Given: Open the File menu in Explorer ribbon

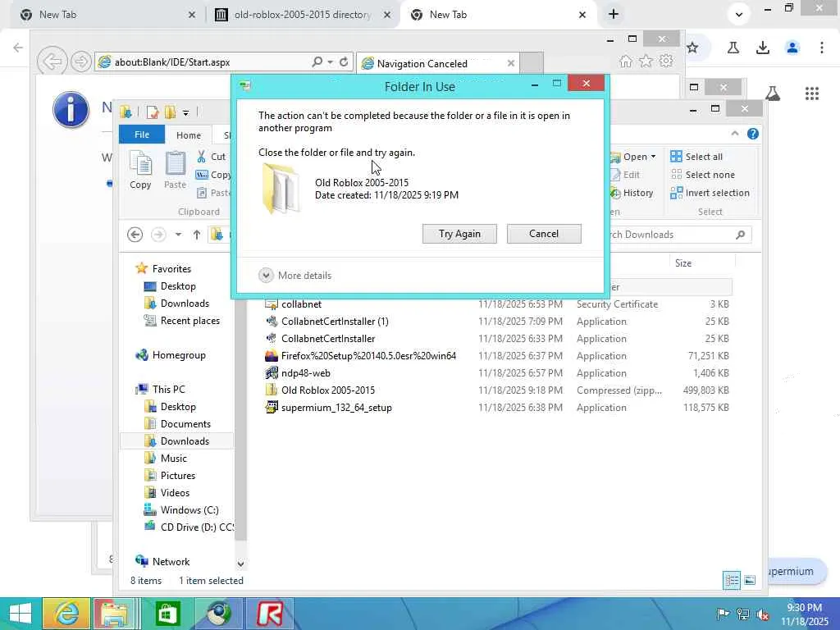Looking at the screenshot, I should pos(142,135).
